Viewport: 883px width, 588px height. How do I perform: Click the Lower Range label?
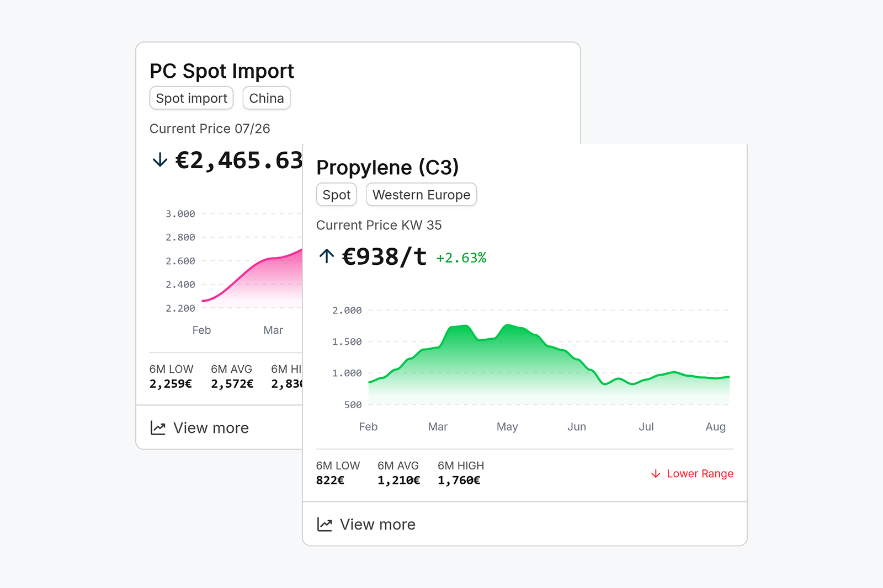point(700,474)
